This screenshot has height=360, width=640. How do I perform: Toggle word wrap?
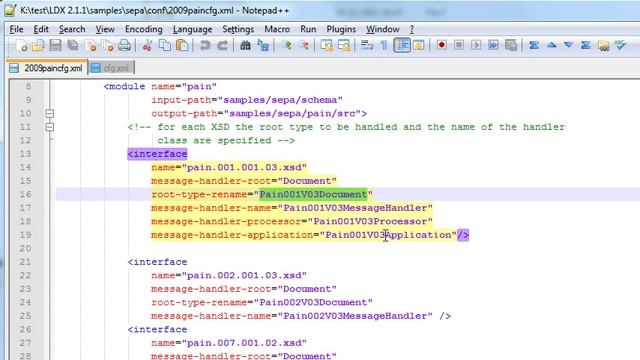tap(367, 45)
